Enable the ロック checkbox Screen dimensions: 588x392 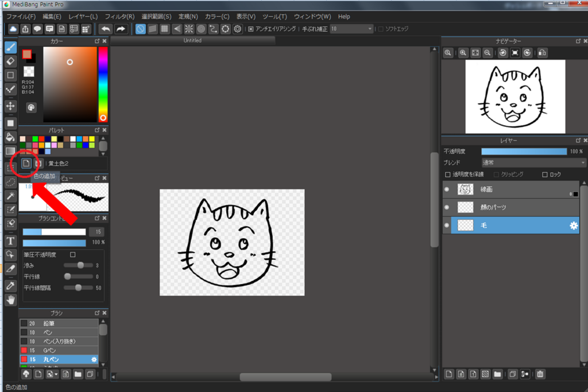(545, 174)
